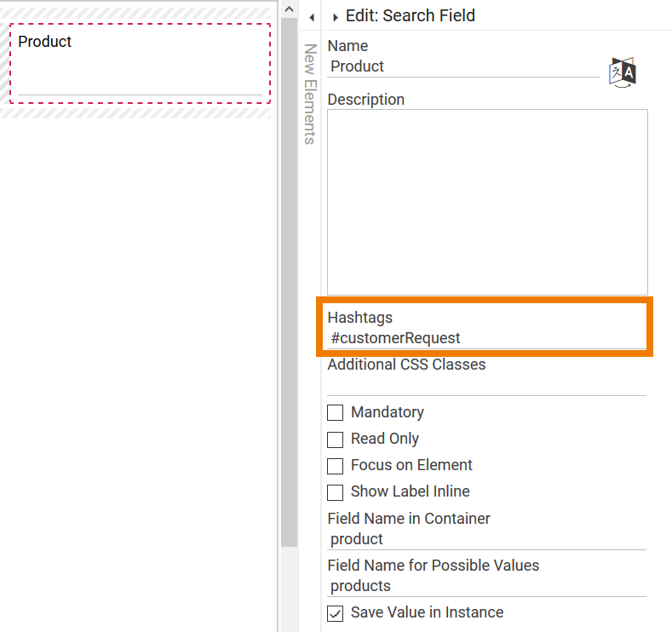The image size is (672, 632).
Task: Check the Focus on Element option
Action: [x=336, y=466]
